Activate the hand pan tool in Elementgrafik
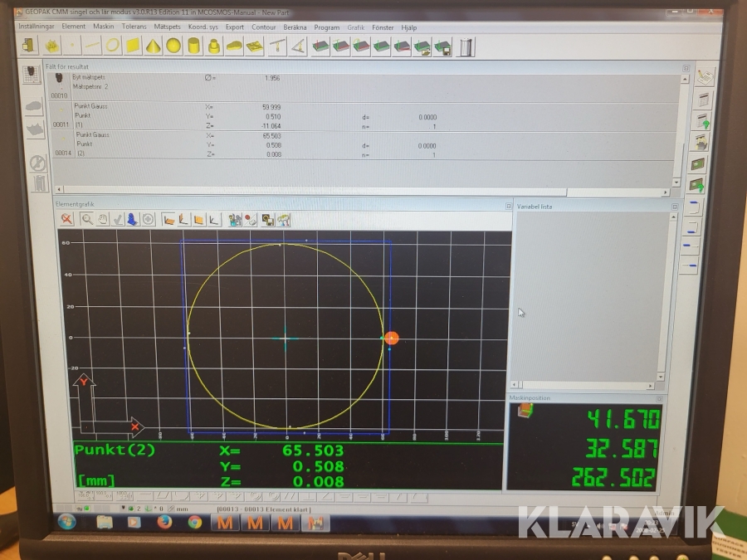The image size is (747, 560). [103, 219]
